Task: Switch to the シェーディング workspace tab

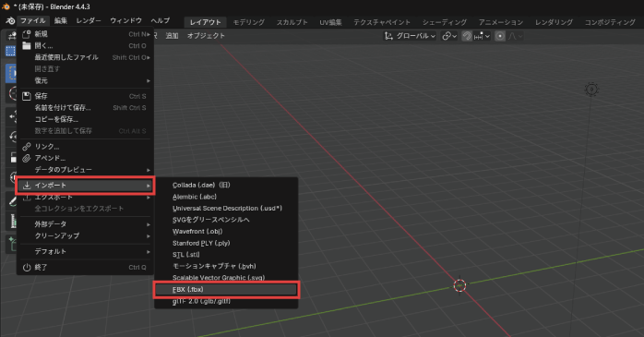Action: point(445,22)
